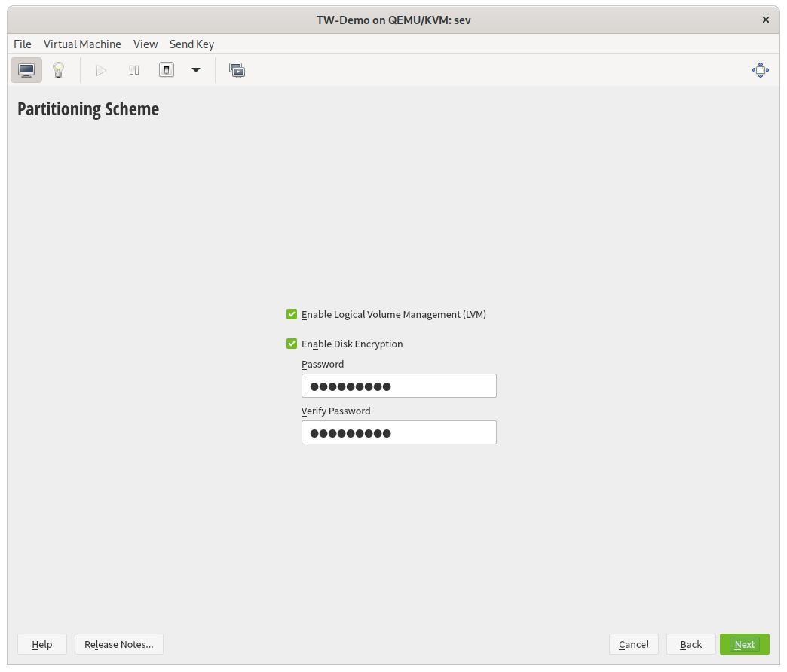Show the graphical console view

(26, 70)
